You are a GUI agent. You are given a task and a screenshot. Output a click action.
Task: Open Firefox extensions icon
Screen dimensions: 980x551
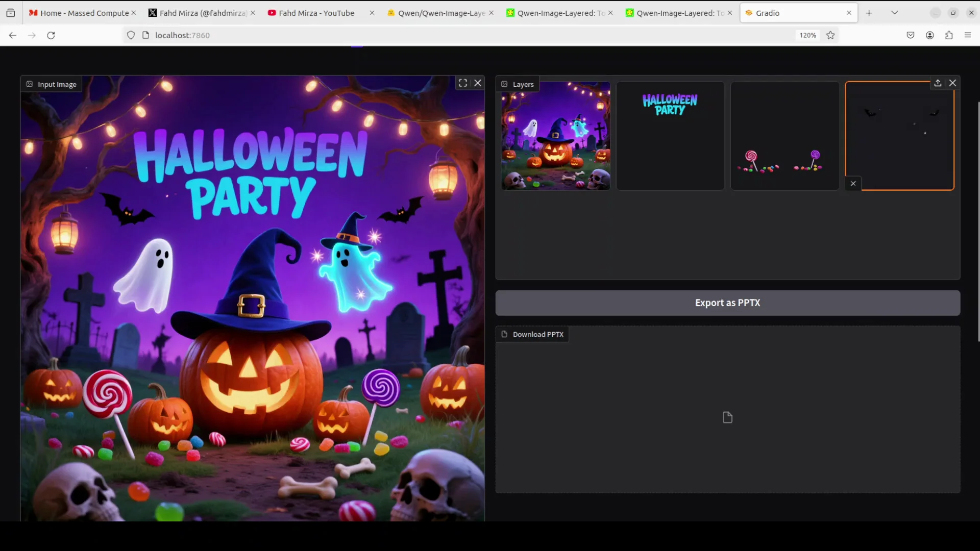[949, 35]
